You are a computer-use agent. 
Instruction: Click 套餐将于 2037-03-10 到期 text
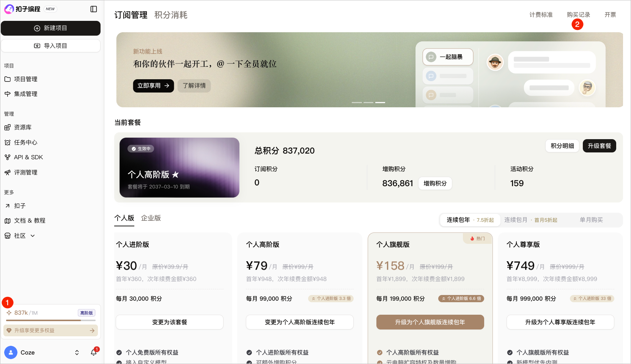pos(159,187)
